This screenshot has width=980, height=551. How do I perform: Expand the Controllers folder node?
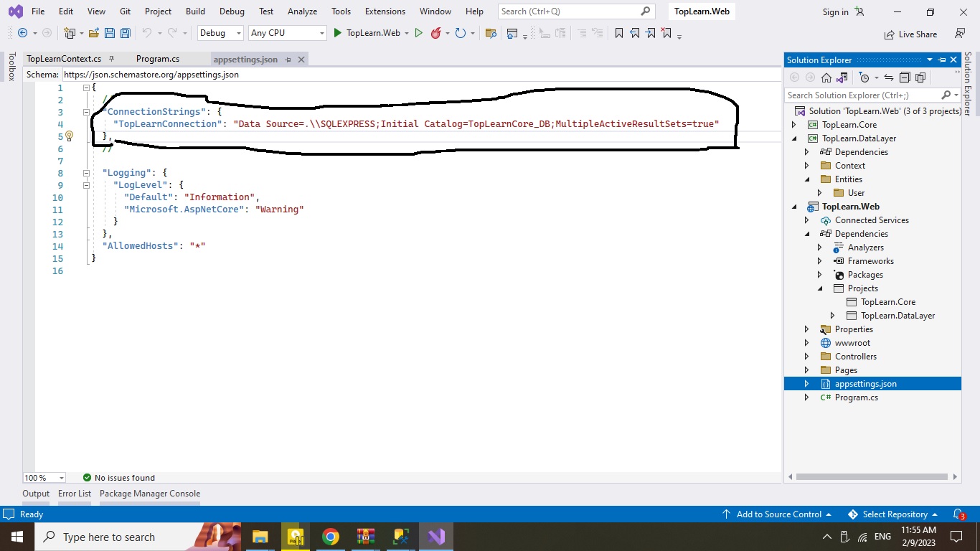(x=806, y=357)
